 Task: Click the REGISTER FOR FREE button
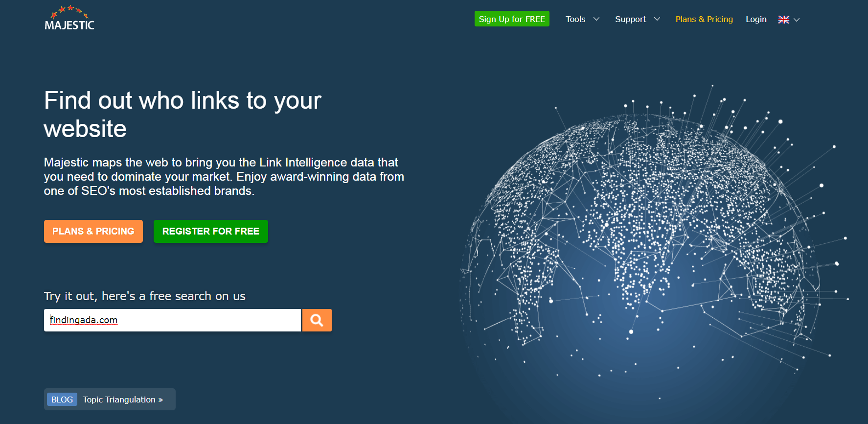point(211,231)
